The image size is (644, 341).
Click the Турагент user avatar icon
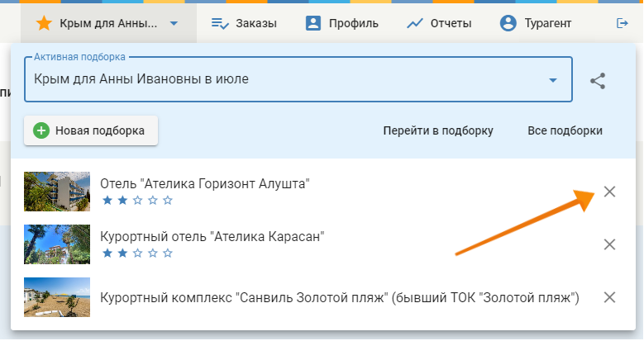coord(508,24)
